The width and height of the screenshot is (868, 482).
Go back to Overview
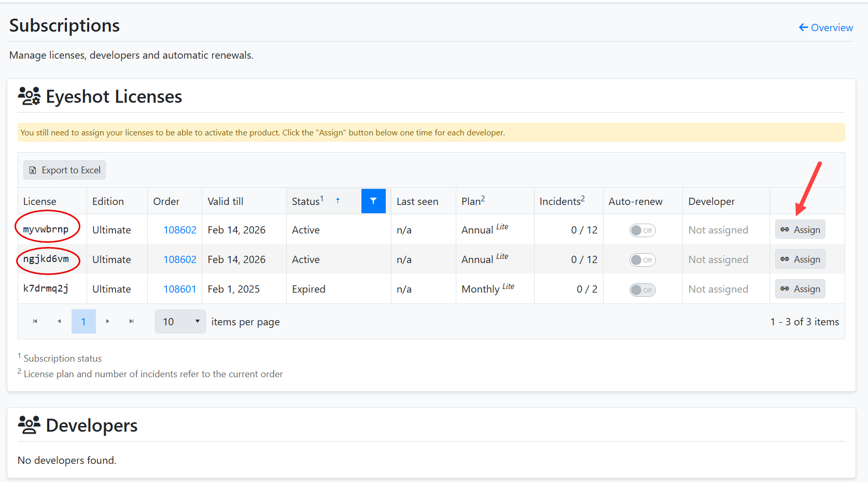click(825, 27)
